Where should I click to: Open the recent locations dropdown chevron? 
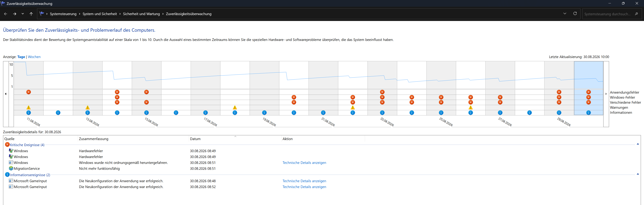pos(22,14)
